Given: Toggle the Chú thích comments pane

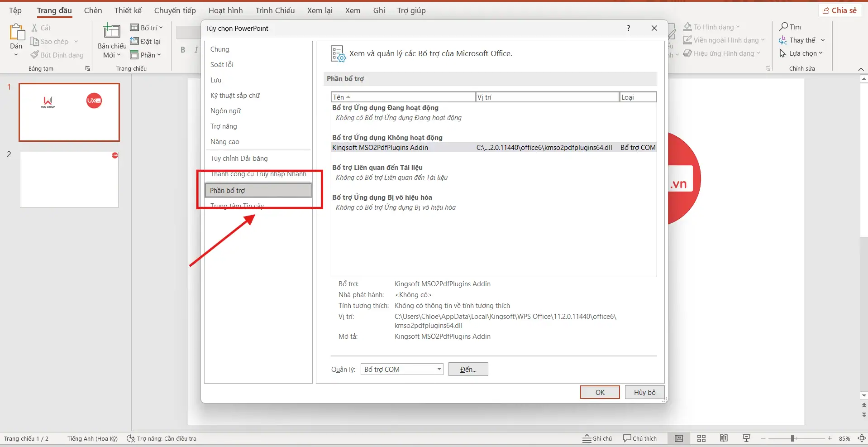Looking at the screenshot, I should [x=639, y=438].
